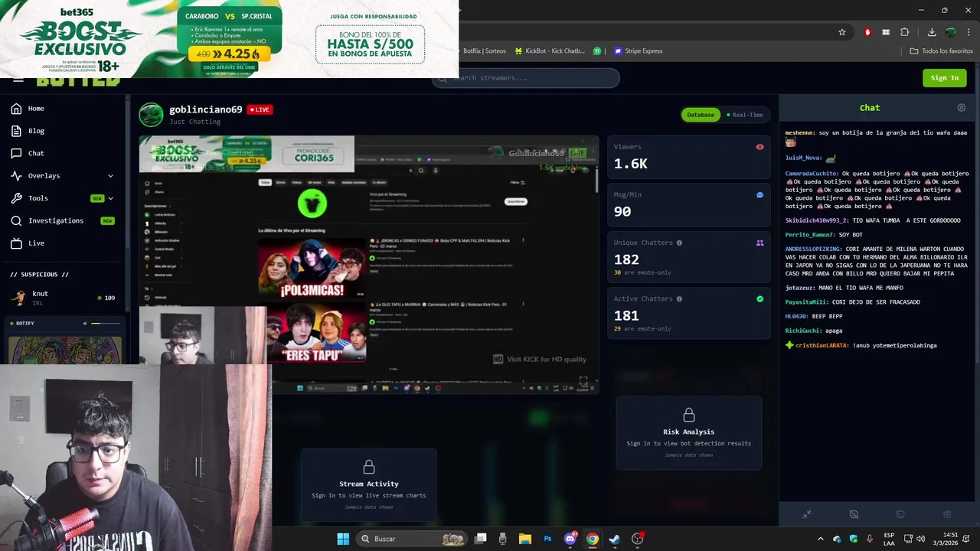
Task: Click the Buscar taskbar search box
Action: click(x=412, y=539)
